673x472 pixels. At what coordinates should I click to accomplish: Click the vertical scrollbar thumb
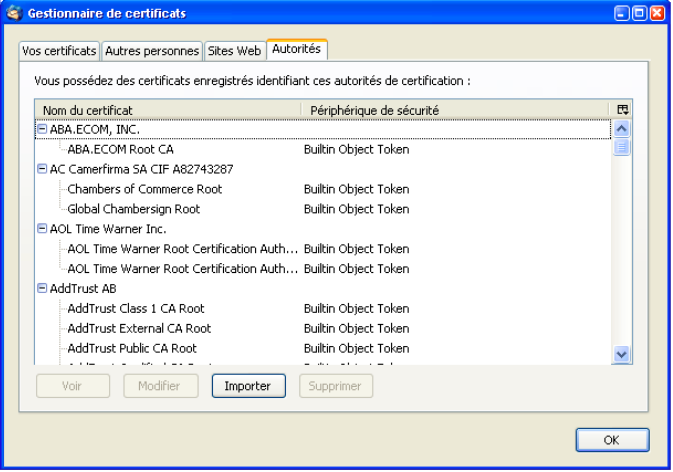621,147
